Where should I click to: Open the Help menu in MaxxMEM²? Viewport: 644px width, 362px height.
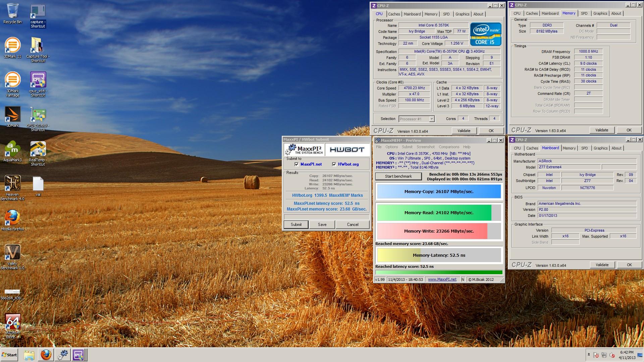(x=467, y=147)
